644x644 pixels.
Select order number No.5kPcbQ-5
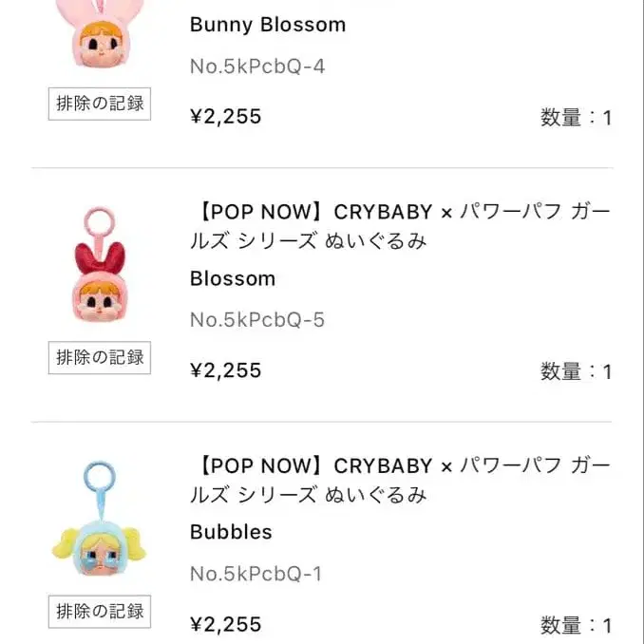pos(256,320)
